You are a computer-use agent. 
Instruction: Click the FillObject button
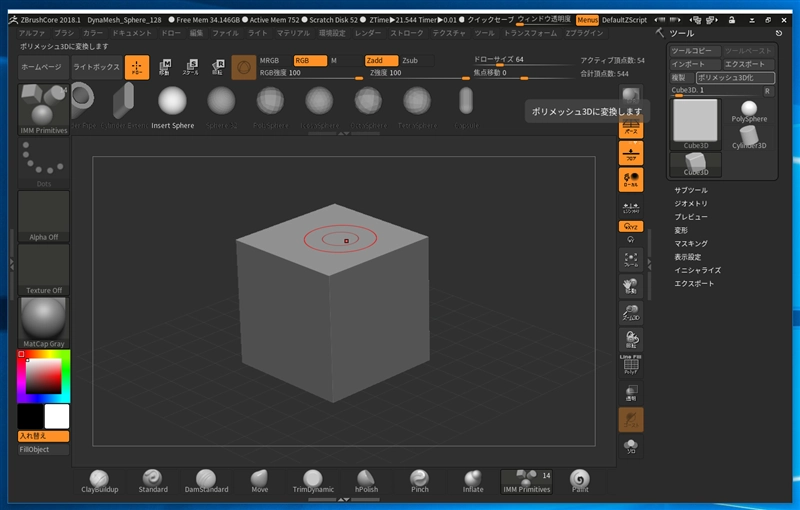pyautogui.click(x=43, y=449)
